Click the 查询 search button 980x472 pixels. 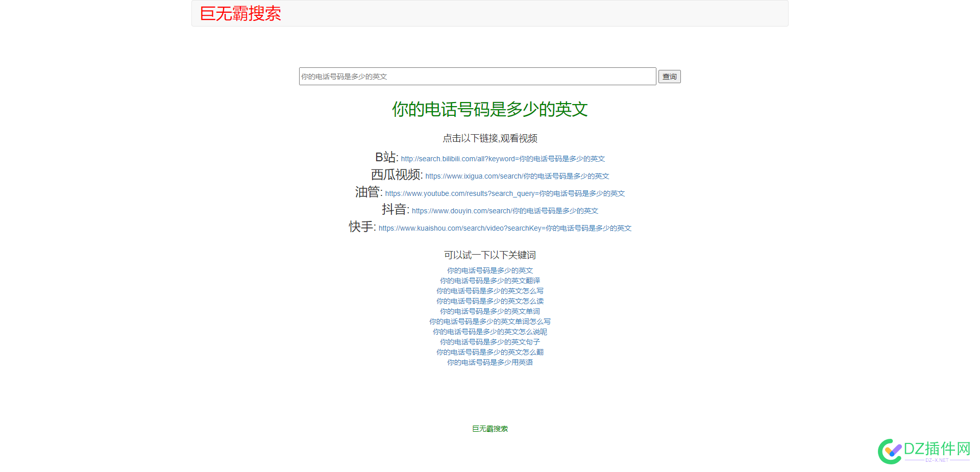669,77
